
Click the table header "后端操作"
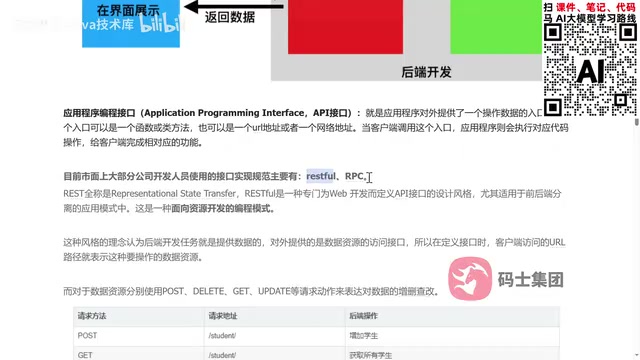pos(363,316)
